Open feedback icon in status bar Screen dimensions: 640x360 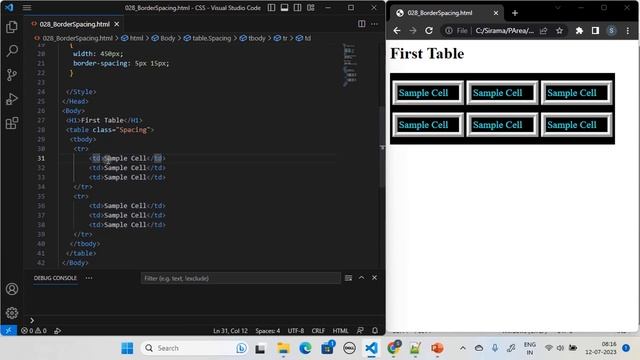(360, 331)
